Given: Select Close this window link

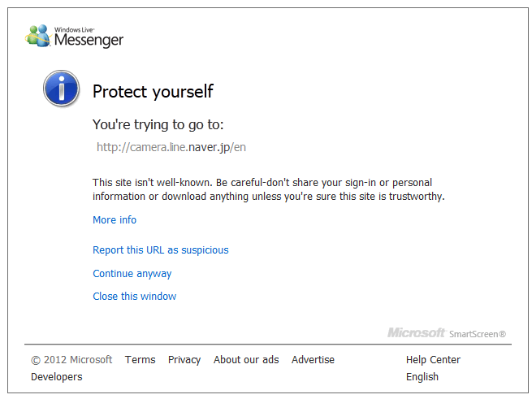Looking at the screenshot, I should coord(135,297).
